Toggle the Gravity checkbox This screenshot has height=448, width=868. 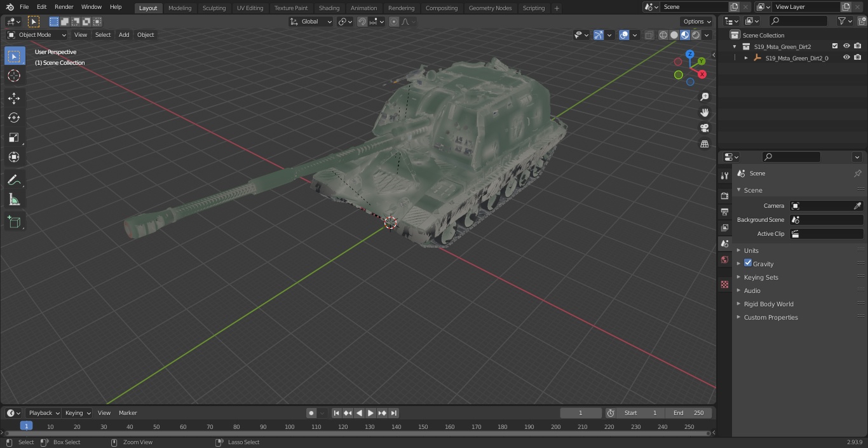click(748, 263)
